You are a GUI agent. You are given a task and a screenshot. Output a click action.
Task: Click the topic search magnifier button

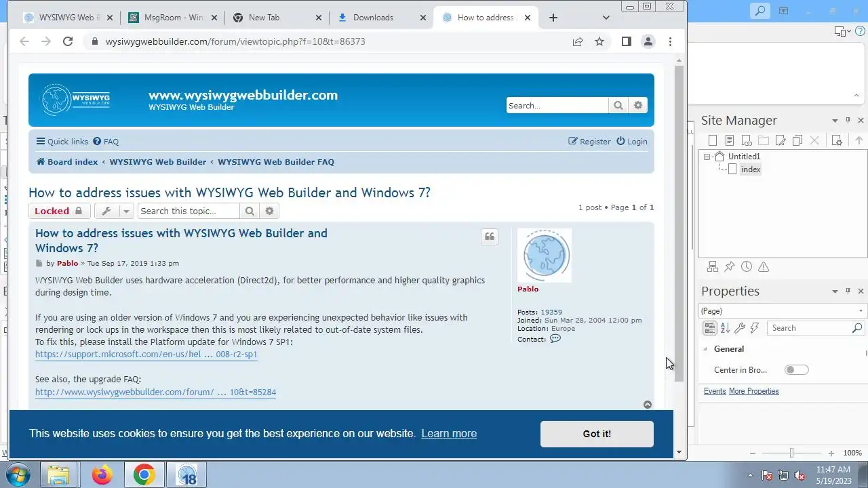tap(250, 211)
